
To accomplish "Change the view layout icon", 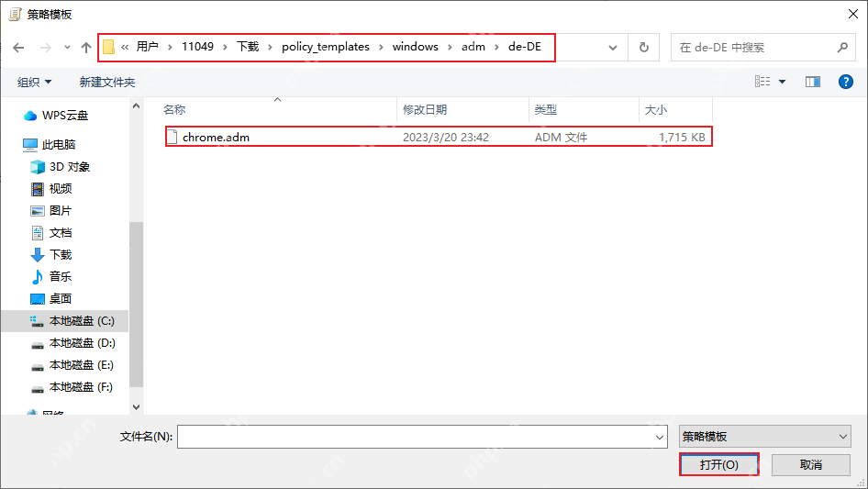I will (x=762, y=82).
